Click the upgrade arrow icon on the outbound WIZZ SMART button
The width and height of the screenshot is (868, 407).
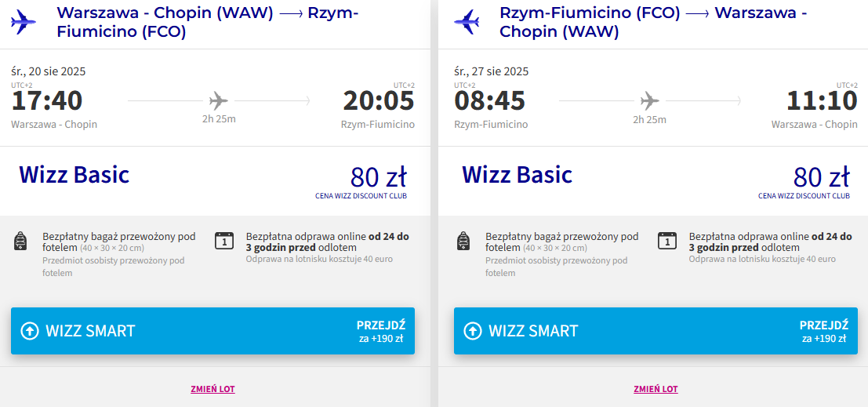point(29,331)
